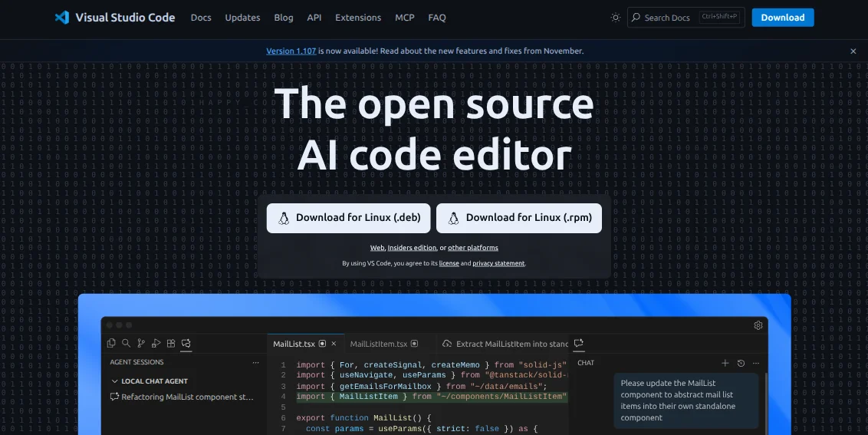
Task: Open the Blog menu item
Action: pos(284,18)
